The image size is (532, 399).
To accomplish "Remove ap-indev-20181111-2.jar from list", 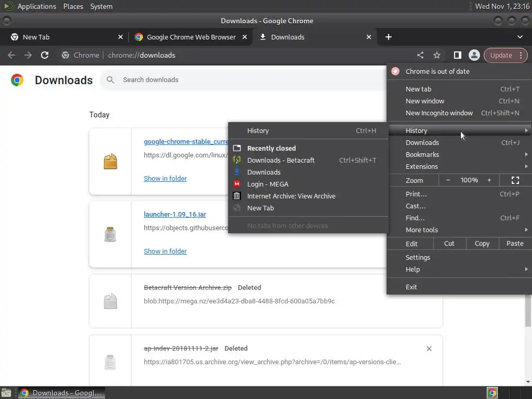I will coord(429,349).
